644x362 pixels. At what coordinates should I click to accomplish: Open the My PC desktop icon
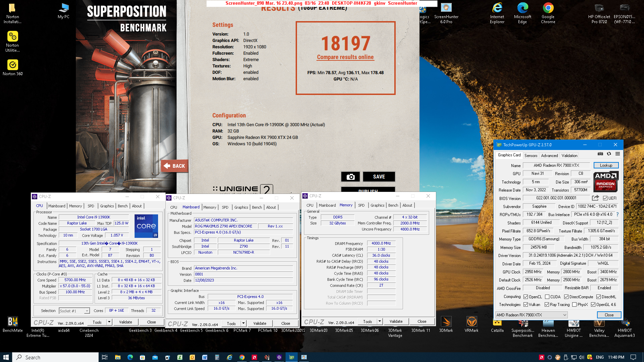coord(63,11)
